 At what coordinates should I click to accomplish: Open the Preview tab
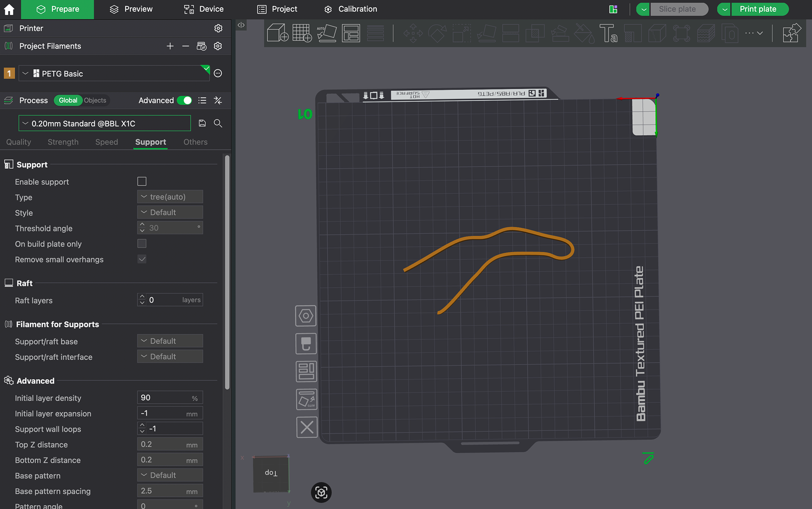[x=131, y=9]
